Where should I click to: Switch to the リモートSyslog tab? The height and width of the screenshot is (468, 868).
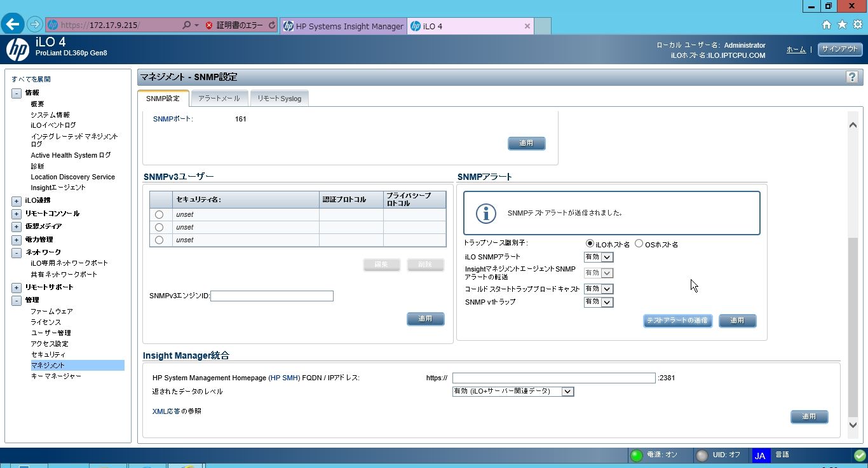(280, 99)
